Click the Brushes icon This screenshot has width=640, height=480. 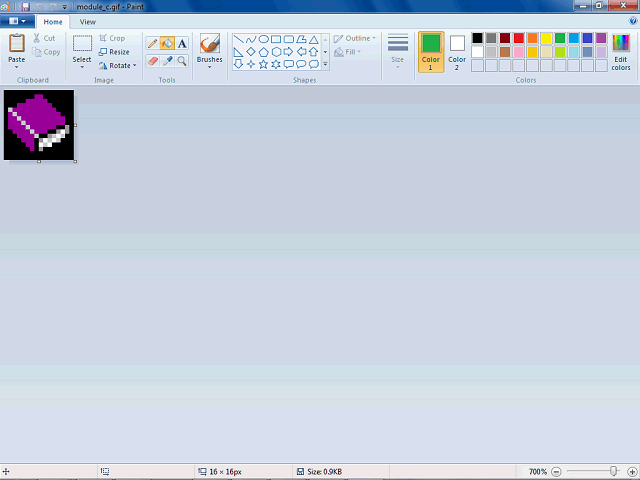[210, 43]
